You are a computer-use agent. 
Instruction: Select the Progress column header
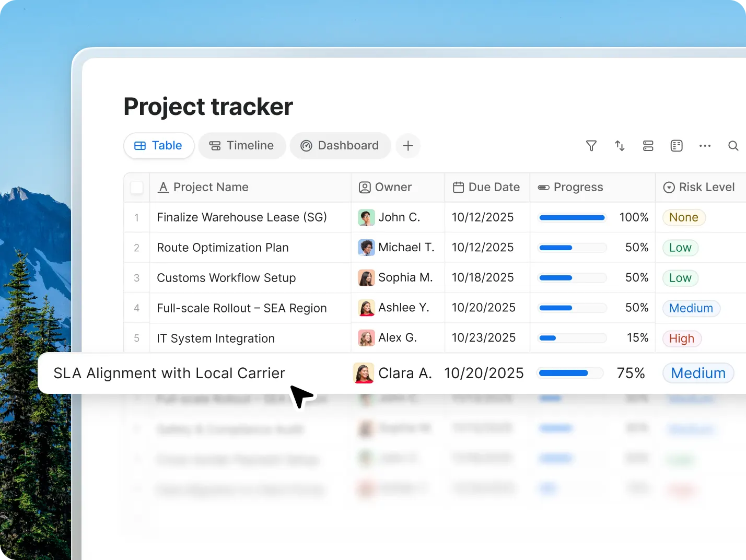click(592, 188)
